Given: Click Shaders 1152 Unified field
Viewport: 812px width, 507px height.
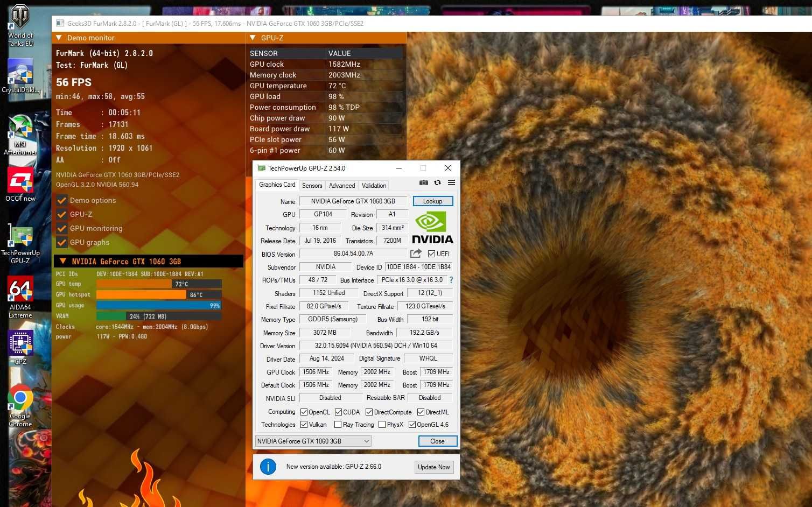Looking at the screenshot, I should tap(329, 293).
